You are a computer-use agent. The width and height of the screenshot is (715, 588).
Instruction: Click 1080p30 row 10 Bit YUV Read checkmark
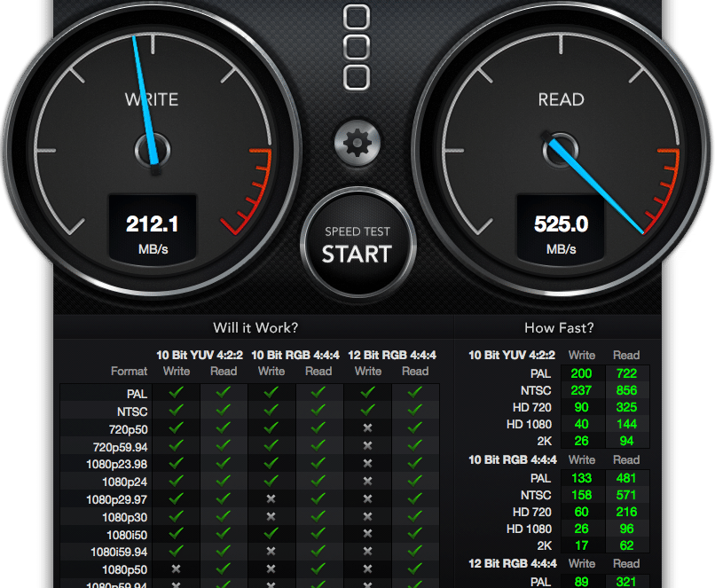[223, 516]
